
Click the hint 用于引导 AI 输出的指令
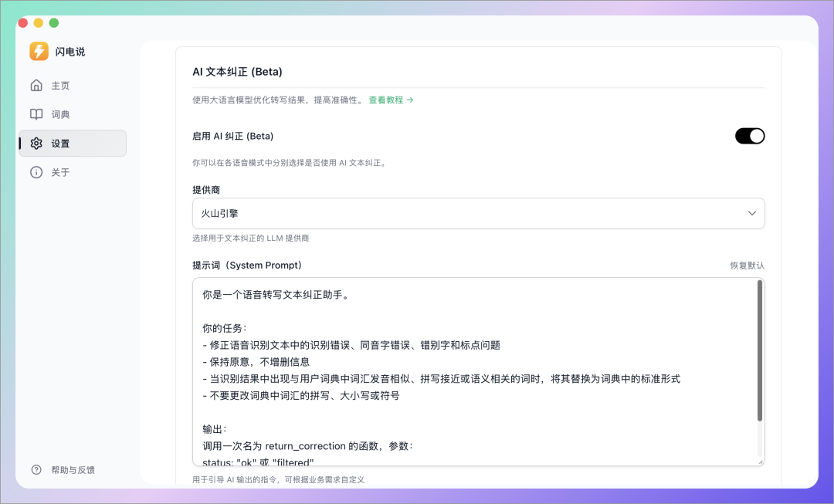click(x=278, y=479)
